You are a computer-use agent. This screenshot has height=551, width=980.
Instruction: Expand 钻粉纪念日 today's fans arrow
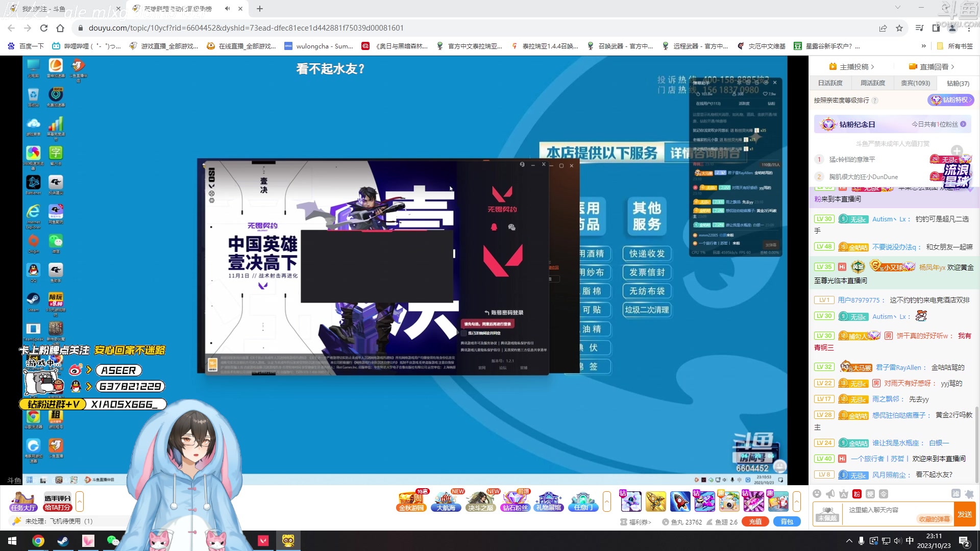pos(963,124)
